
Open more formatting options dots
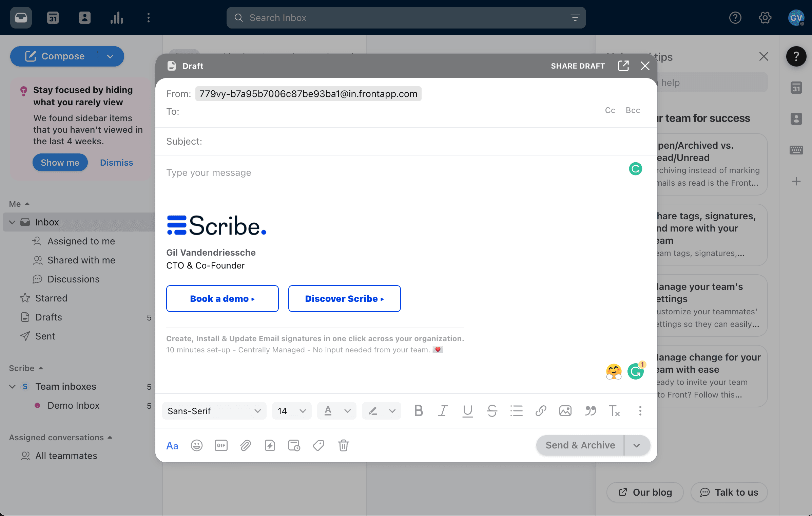pos(640,411)
